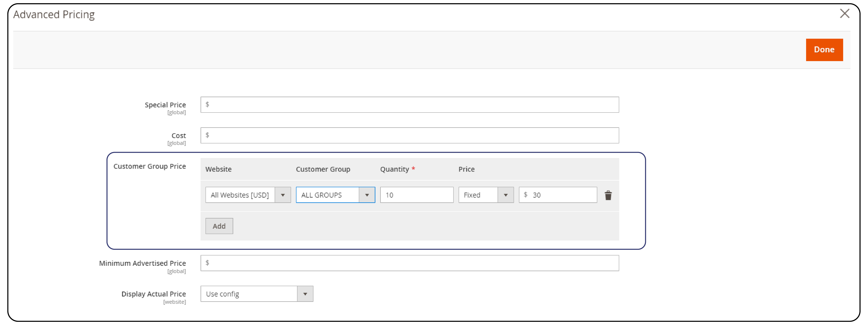Click the Advanced Pricing title

coord(54,15)
